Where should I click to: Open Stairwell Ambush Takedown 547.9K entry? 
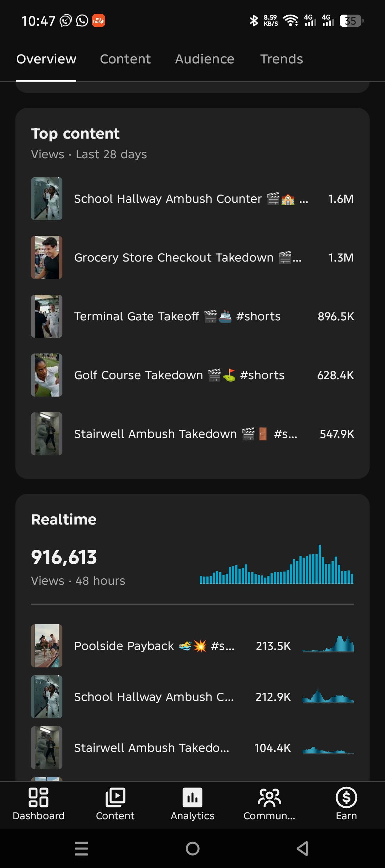tap(192, 434)
